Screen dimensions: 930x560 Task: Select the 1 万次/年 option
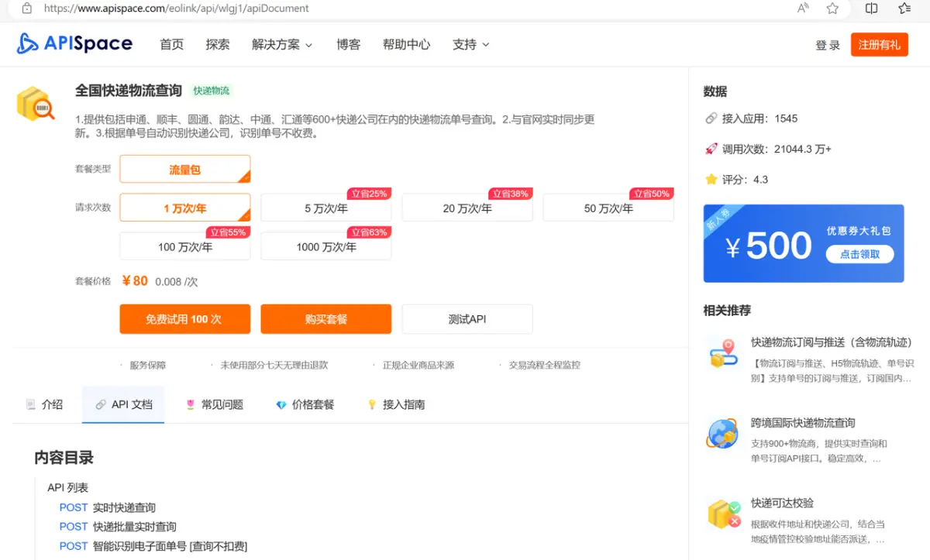[184, 208]
